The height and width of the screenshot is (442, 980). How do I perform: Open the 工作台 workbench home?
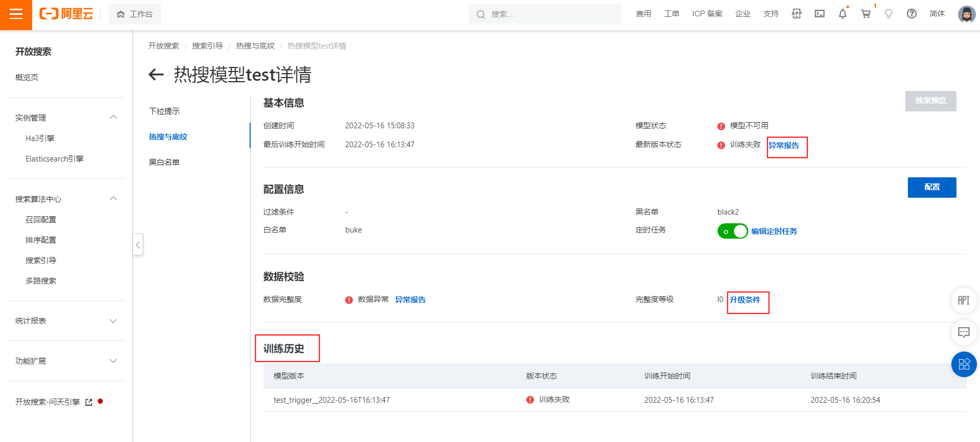pos(135,14)
